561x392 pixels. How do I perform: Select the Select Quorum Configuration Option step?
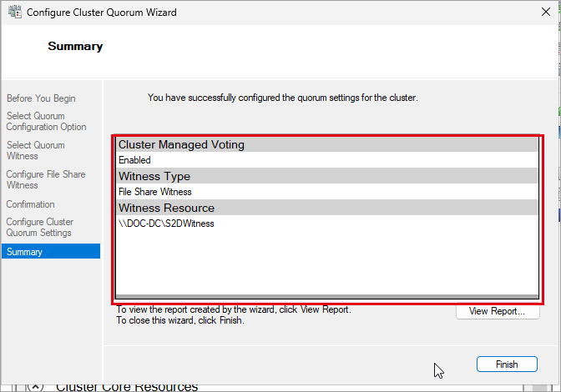click(46, 121)
